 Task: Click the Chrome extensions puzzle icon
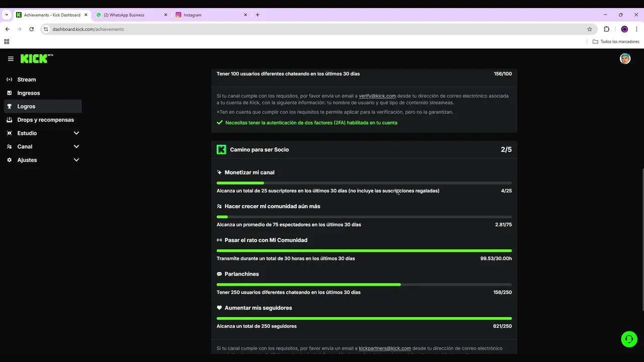click(606, 29)
